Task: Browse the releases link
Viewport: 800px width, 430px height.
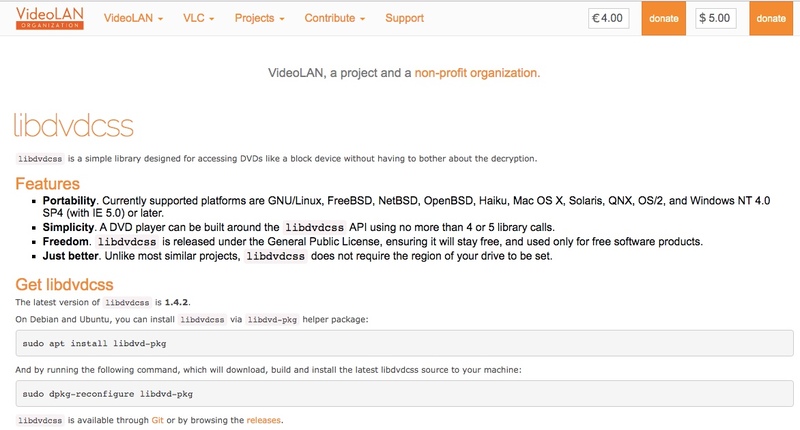Action: click(264, 421)
